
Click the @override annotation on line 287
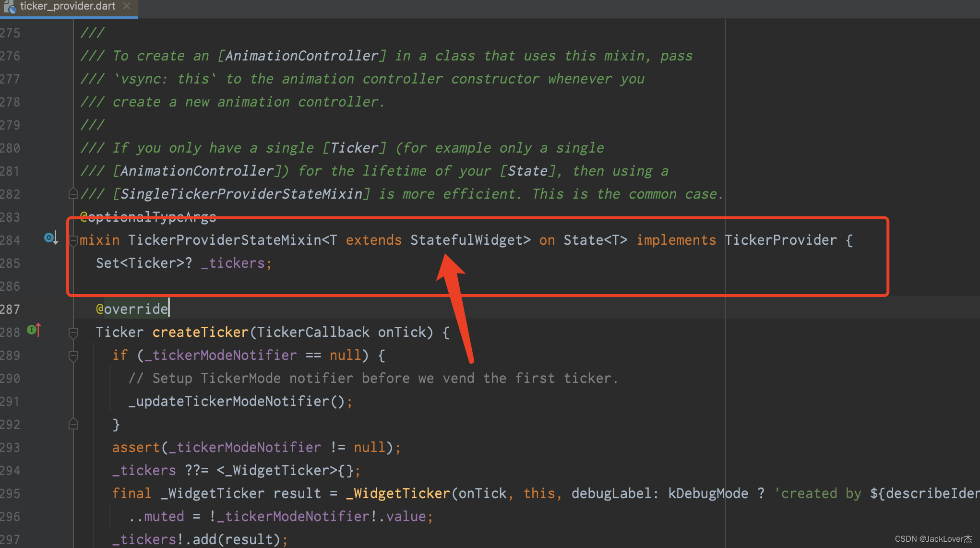(132, 309)
